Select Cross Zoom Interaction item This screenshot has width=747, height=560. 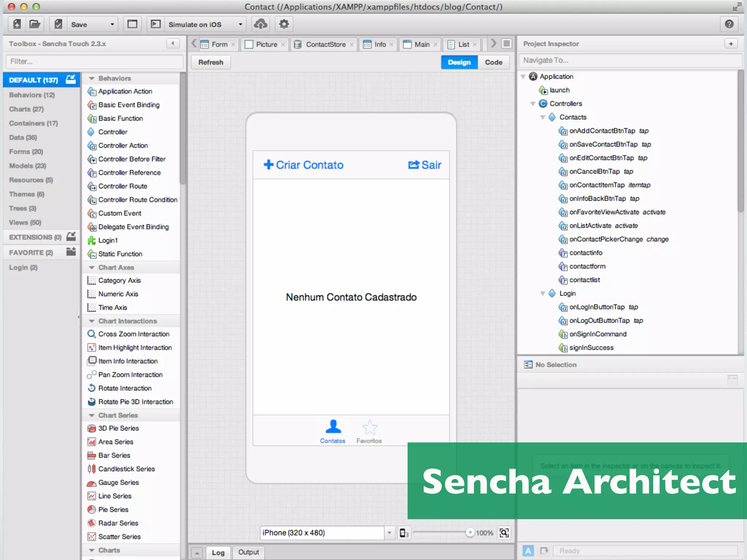pos(128,334)
